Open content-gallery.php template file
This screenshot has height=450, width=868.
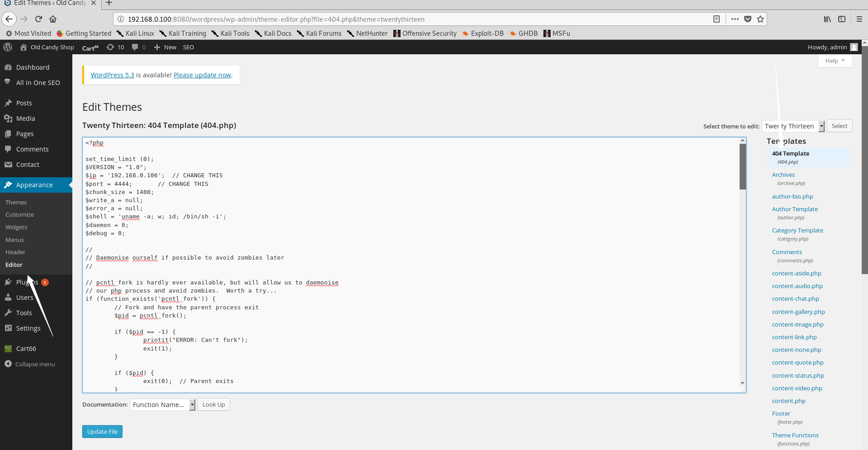click(798, 312)
